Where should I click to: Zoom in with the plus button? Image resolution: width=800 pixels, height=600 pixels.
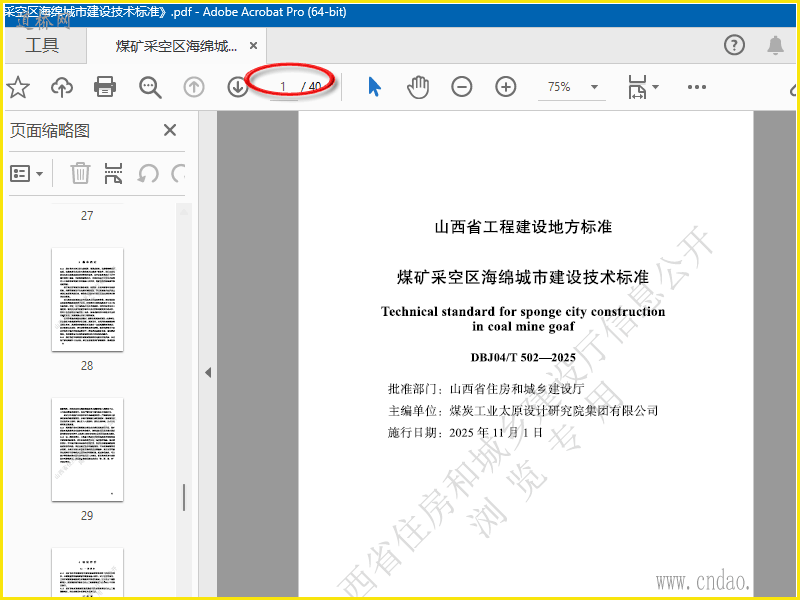pos(506,87)
